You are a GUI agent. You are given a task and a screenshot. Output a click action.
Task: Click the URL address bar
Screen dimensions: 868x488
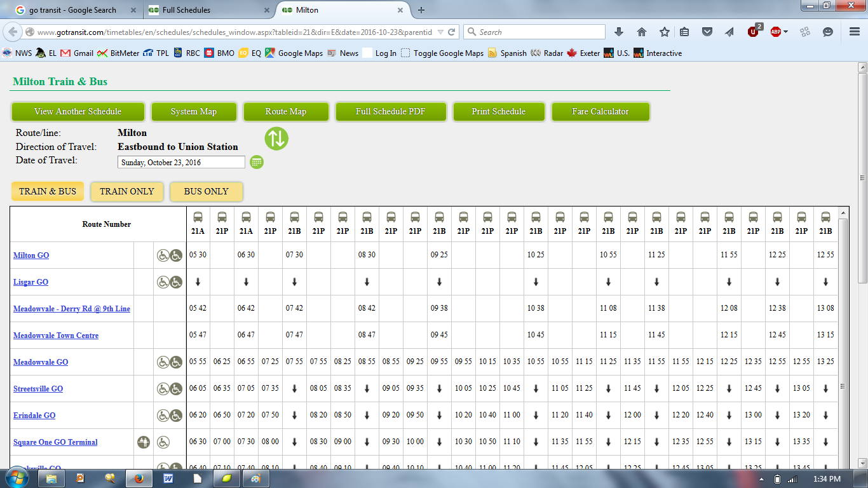coord(235,32)
